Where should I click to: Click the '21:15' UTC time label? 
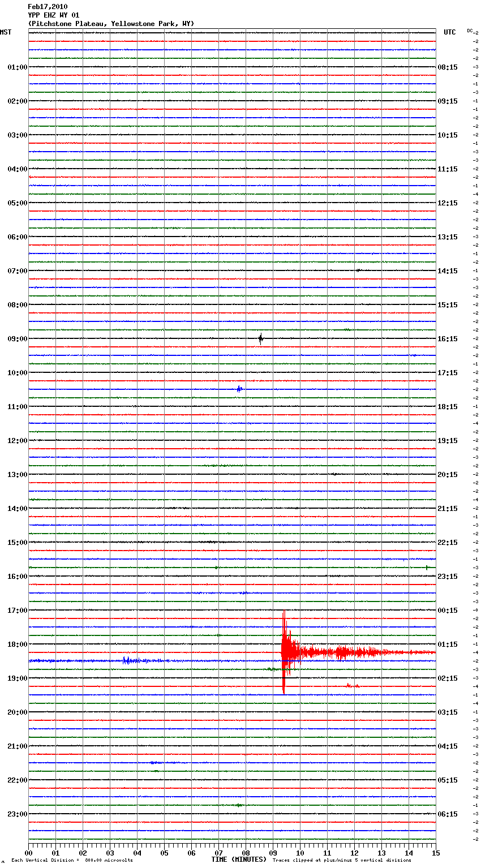point(448,509)
